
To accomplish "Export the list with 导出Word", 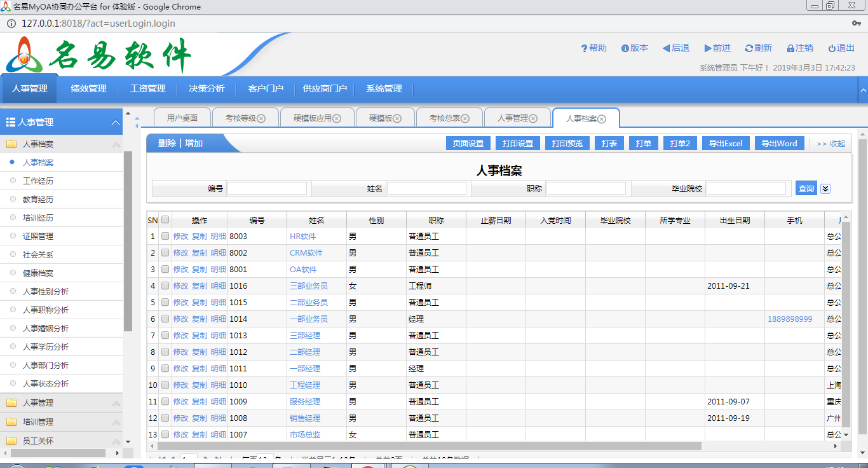I will tap(780, 144).
